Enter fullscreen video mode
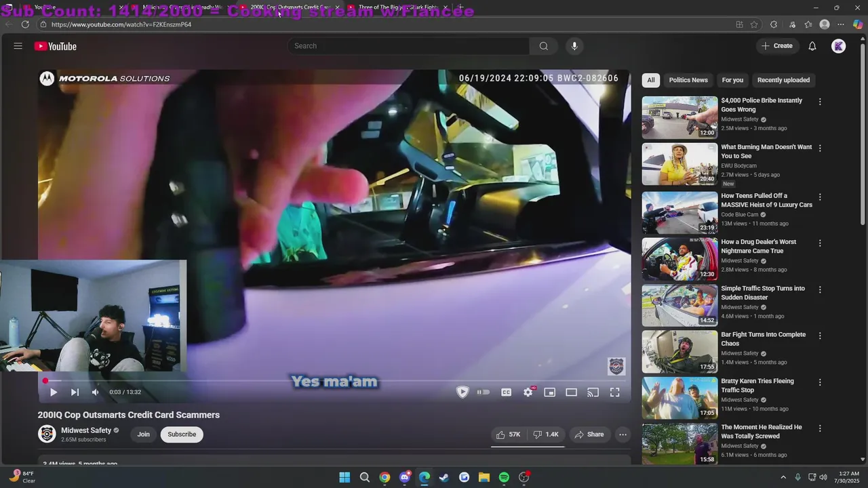Viewport: 868px width, 488px height. (x=615, y=392)
